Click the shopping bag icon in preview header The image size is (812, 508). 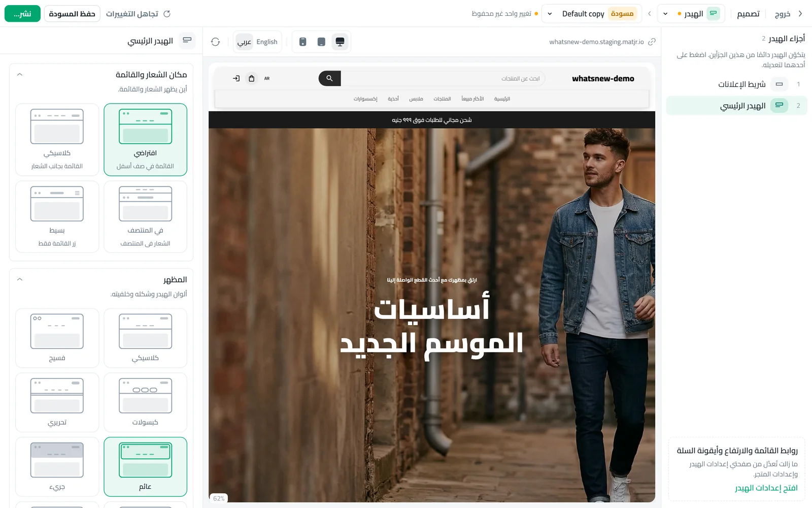[252, 78]
